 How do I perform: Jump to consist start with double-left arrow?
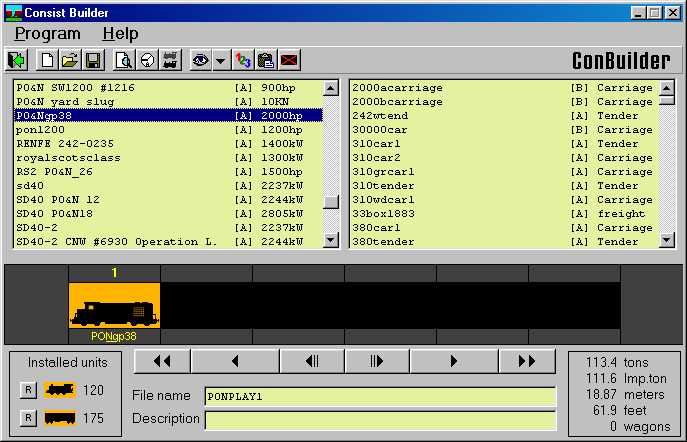tap(162, 361)
